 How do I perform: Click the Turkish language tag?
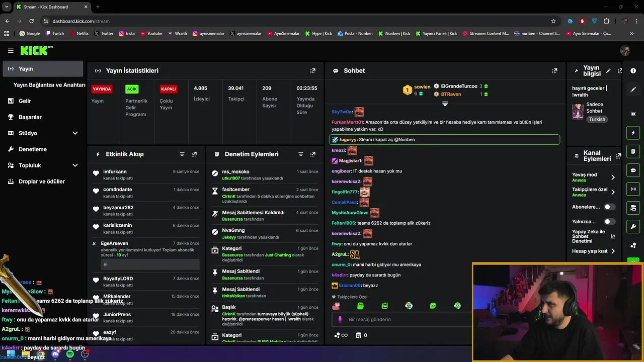(597, 119)
